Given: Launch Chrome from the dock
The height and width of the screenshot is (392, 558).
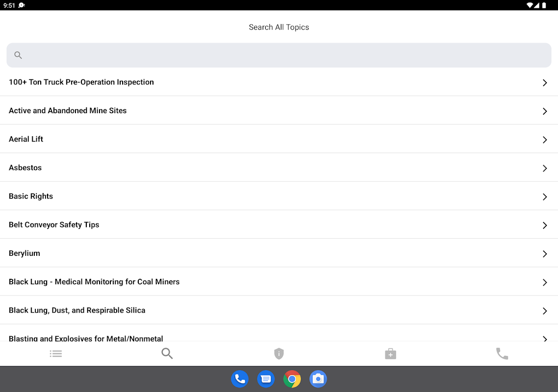Looking at the screenshot, I should [292, 379].
